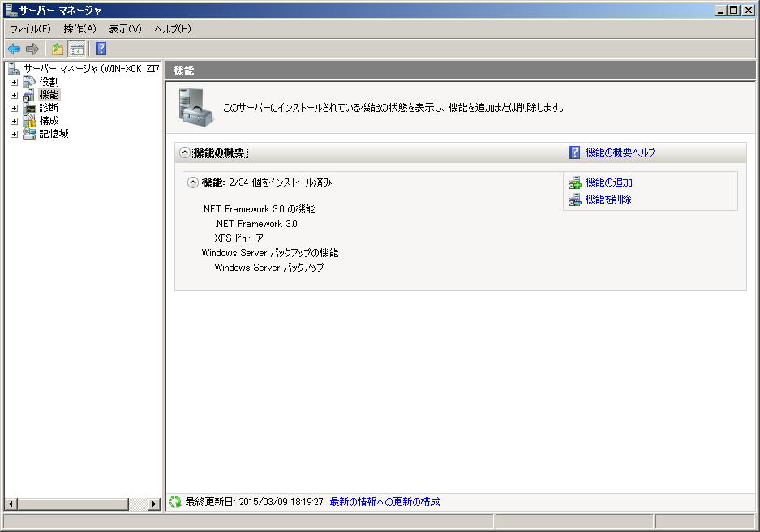This screenshot has width=760, height=532.
Task: Open the 表示(V) menu
Action: point(125,29)
